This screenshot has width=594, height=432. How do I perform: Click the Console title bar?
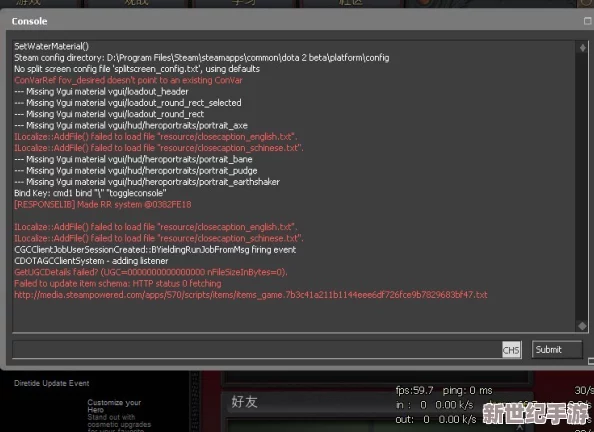pos(295,21)
